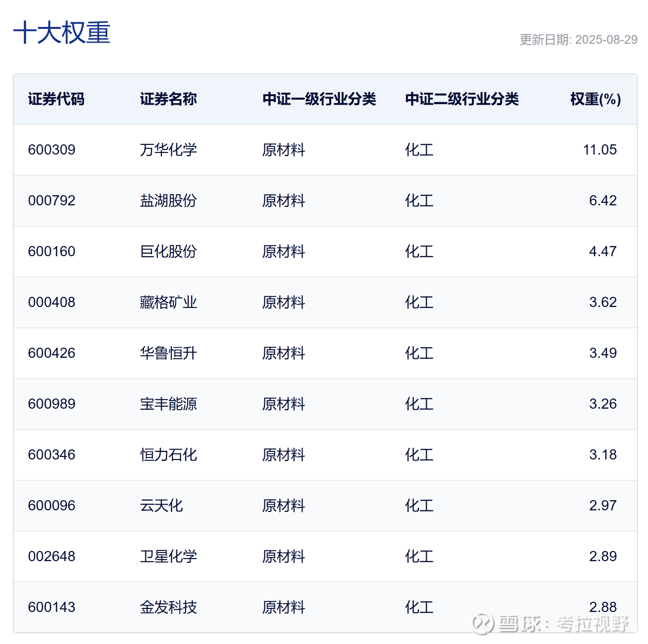
Task: Click the 中证一级行业分类 column header
Action: pyautogui.click(x=319, y=100)
